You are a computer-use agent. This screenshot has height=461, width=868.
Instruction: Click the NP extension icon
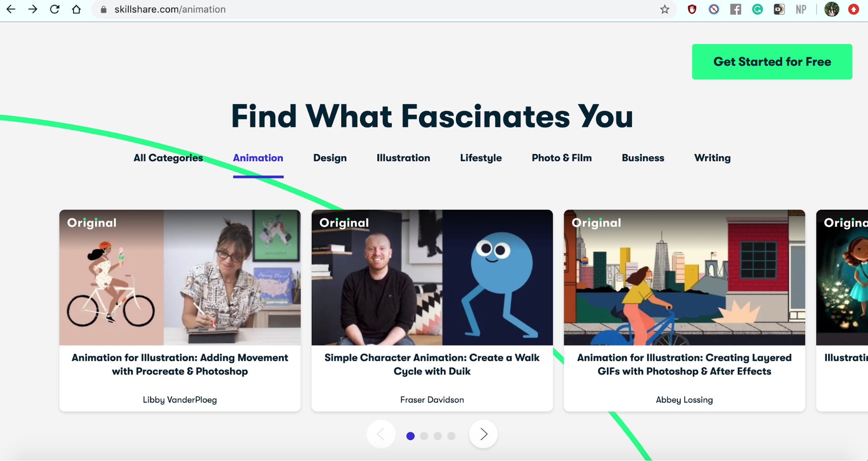(801, 10)
